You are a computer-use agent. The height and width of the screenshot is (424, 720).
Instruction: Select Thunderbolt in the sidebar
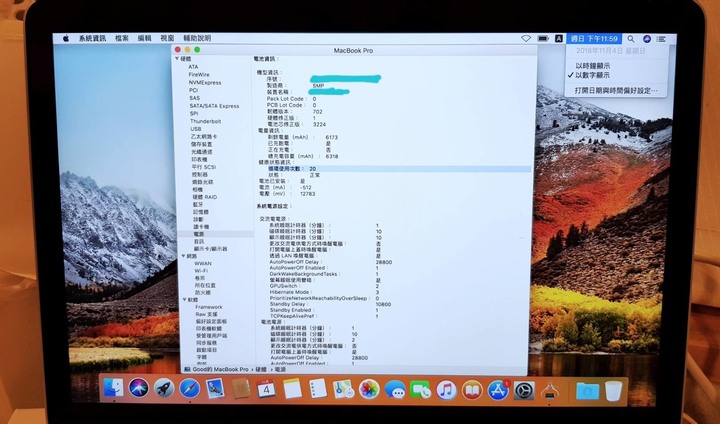tap(206, 121)
